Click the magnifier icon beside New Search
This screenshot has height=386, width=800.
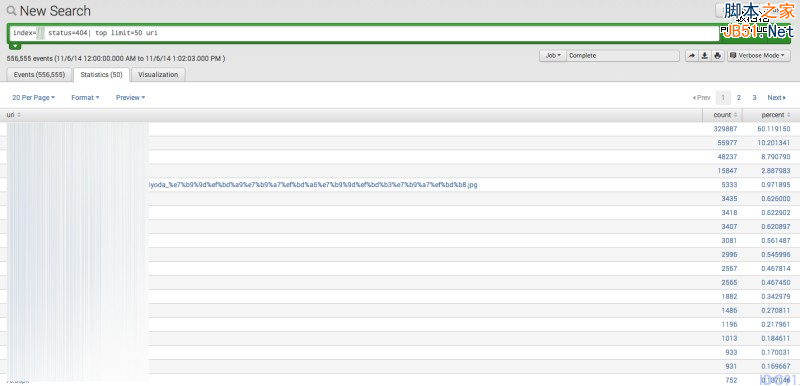[x=11, y=11]
